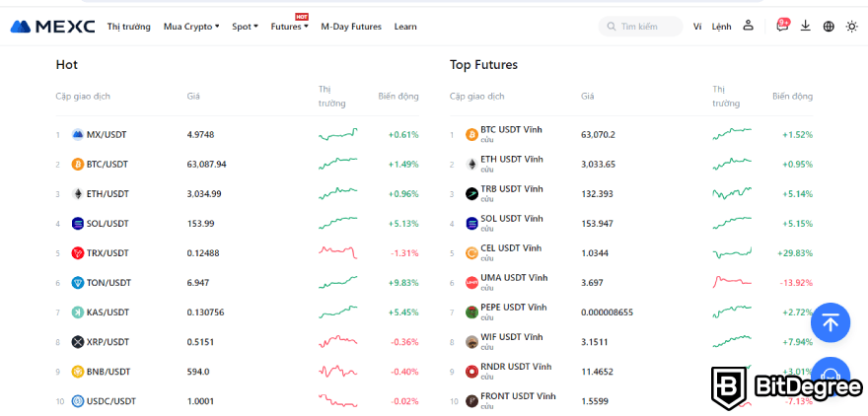Screen dimensions: 868x416
Task: Click the Hot section heading
Action: click(x=67, y=65)
